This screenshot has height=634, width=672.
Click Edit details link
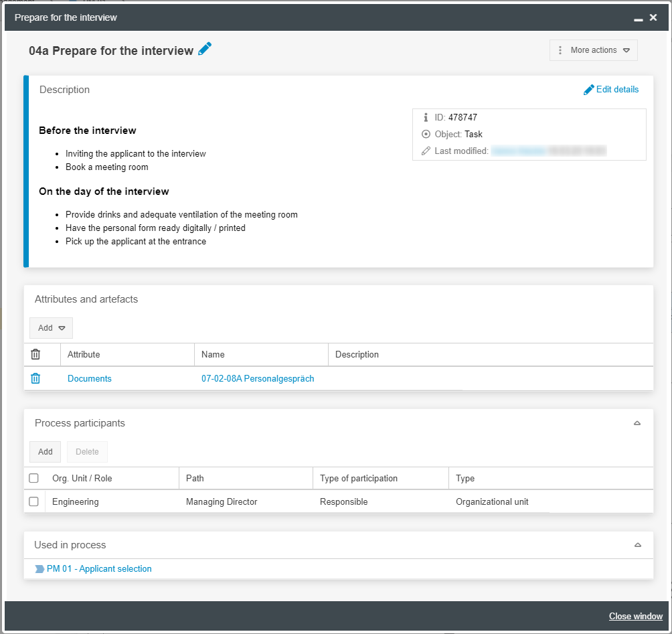(611, 90)
